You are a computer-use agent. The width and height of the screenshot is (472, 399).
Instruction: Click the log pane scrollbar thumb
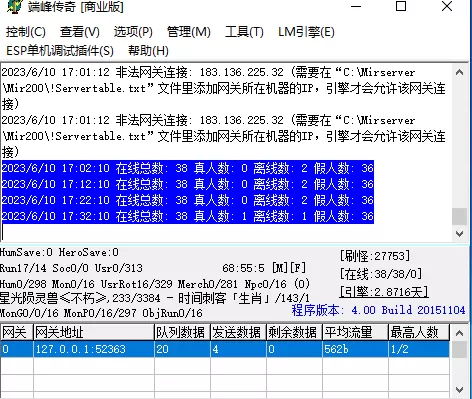(x=459, y=217)
